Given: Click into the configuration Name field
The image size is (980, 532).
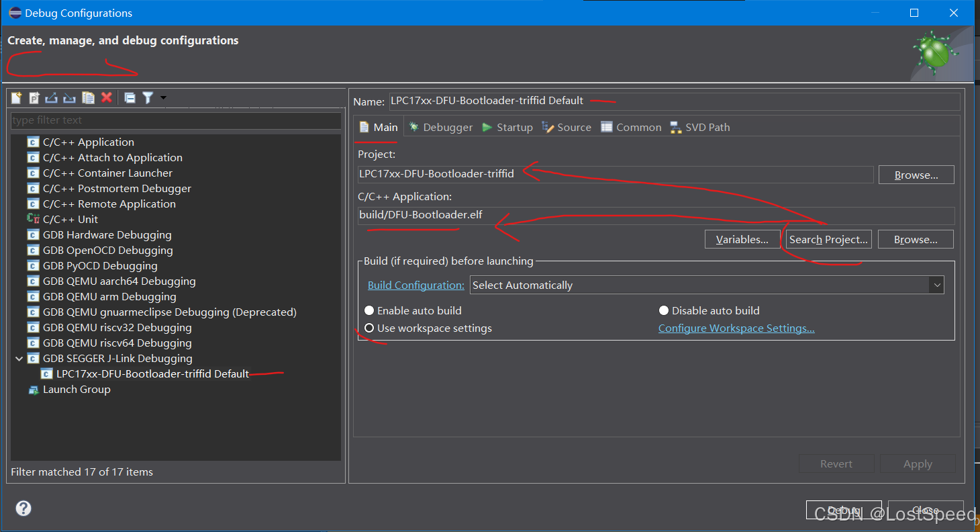Looking at the screenshot, I should click(x=675, y=101).
